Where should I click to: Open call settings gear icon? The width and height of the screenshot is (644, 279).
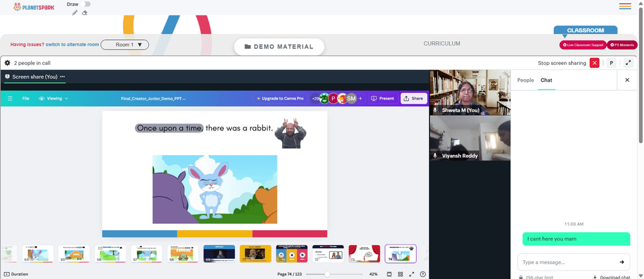click(7, 63)
